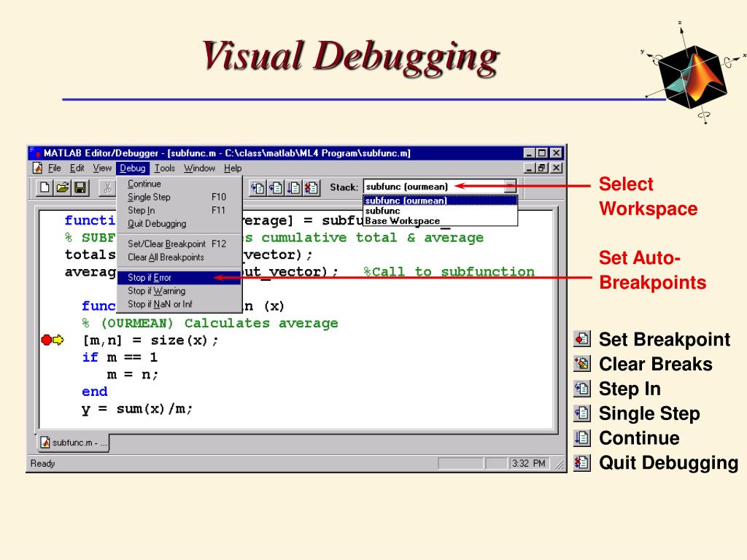Choose Continue from the Debug menu
Screen dimensions: 747x560
(x=179, y=184)
